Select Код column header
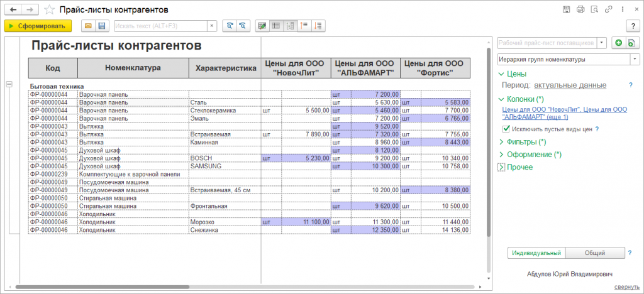Image resolution: width=644 pixels, height=294 pixels. [53, 68]
